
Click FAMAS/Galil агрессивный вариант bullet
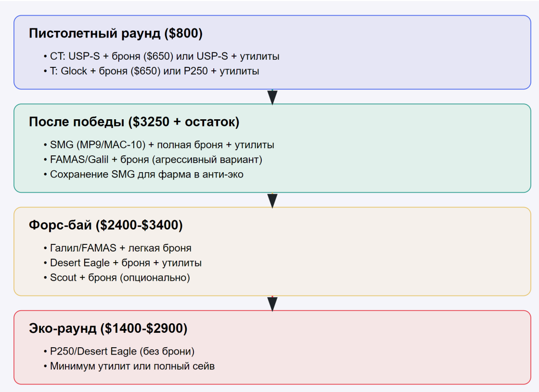click(156, 160)
